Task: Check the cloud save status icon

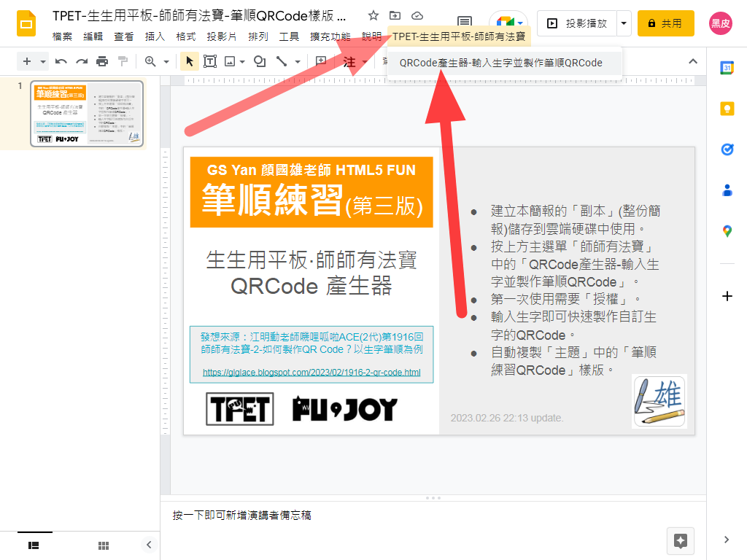Action: pos(417,16)
